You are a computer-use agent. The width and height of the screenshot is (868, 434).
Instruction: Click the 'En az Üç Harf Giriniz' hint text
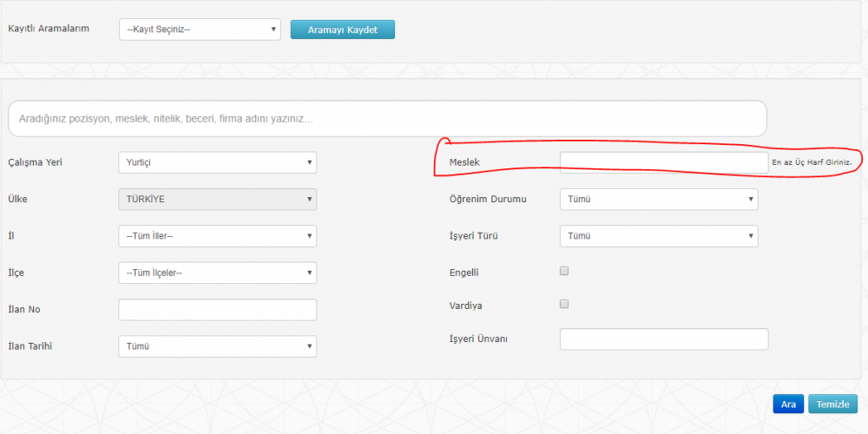point(816,163)
